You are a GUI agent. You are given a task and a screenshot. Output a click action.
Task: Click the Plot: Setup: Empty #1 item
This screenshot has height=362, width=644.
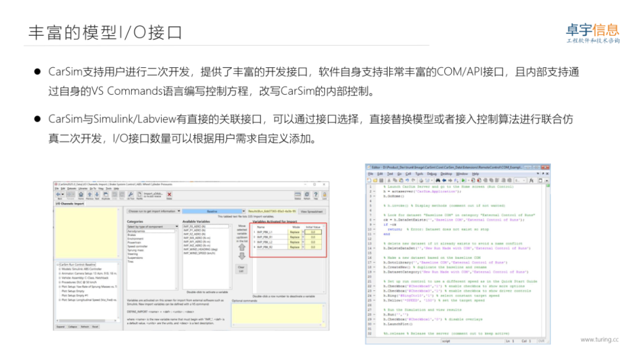75,295
